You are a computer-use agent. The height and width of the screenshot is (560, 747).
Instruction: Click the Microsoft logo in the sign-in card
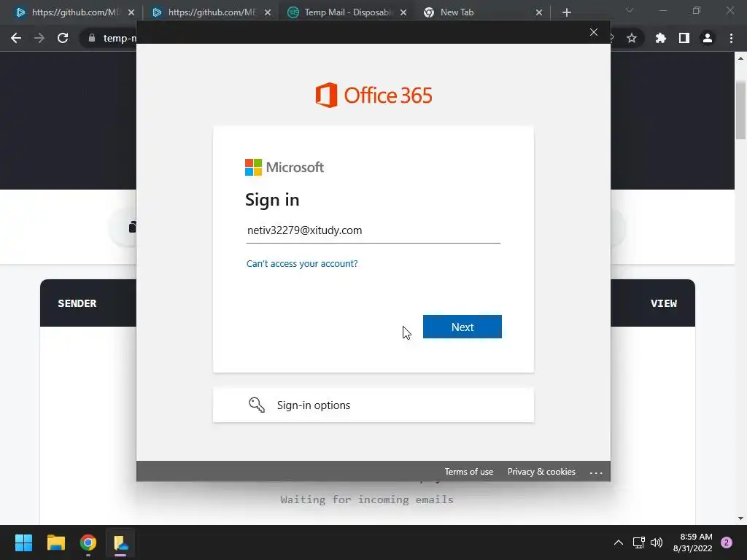(x=285, y=167)
